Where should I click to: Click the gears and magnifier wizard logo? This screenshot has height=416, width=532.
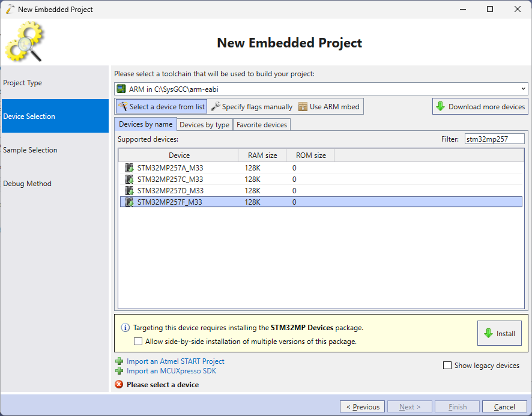(24, 41)
